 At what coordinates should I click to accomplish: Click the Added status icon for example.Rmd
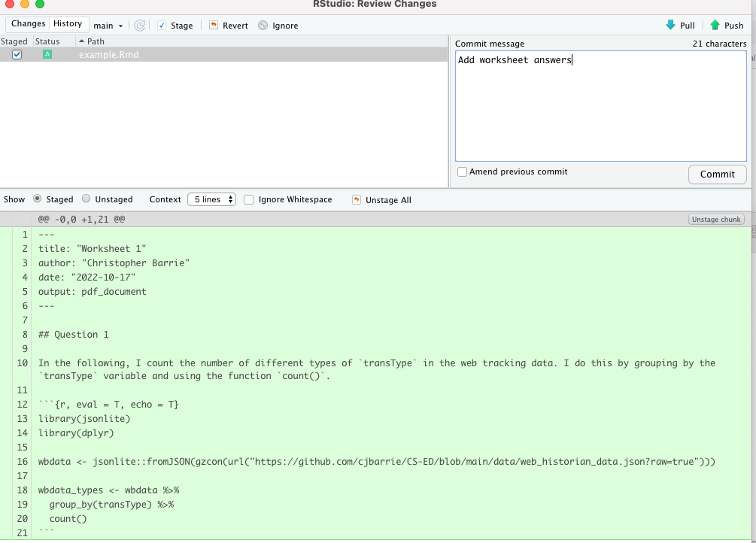pos(47,54)
